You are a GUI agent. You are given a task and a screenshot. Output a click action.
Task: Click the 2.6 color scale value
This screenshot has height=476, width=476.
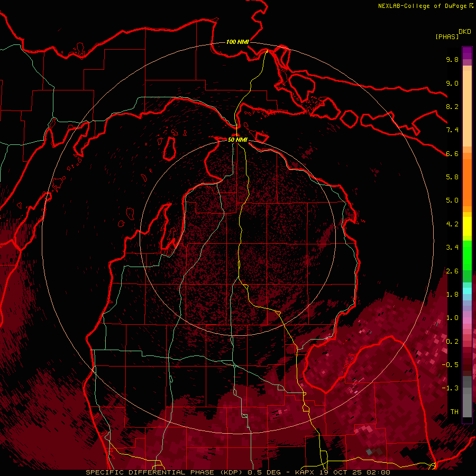point(452,271)
